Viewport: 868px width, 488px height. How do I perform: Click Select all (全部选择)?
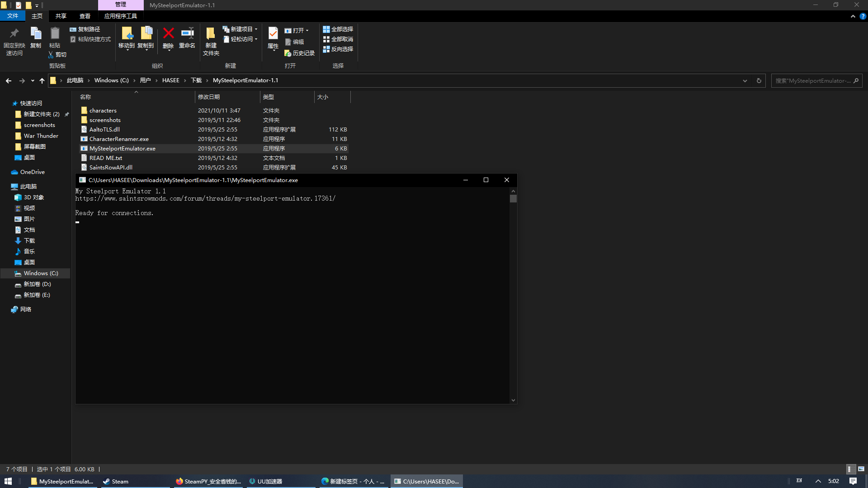point(338,29)
